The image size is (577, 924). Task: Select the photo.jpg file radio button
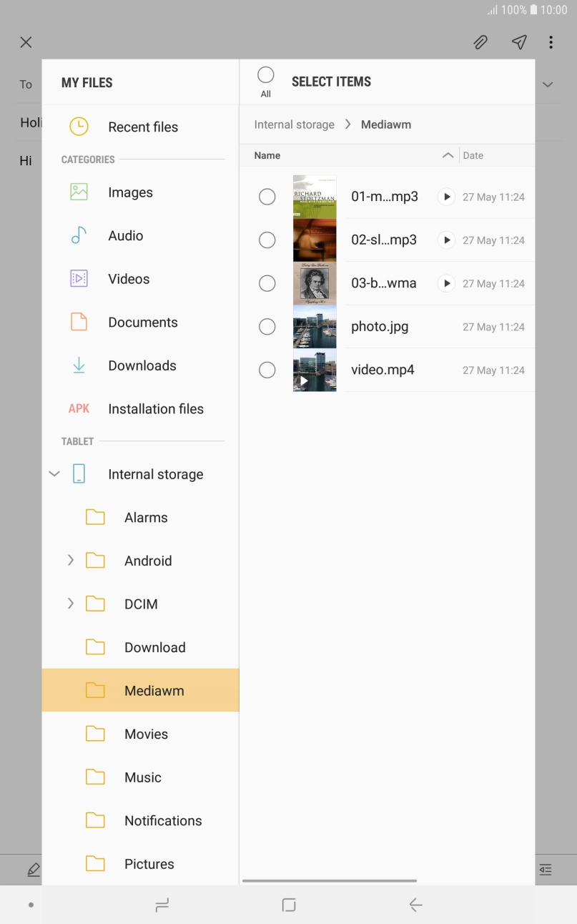coord(267,327)
